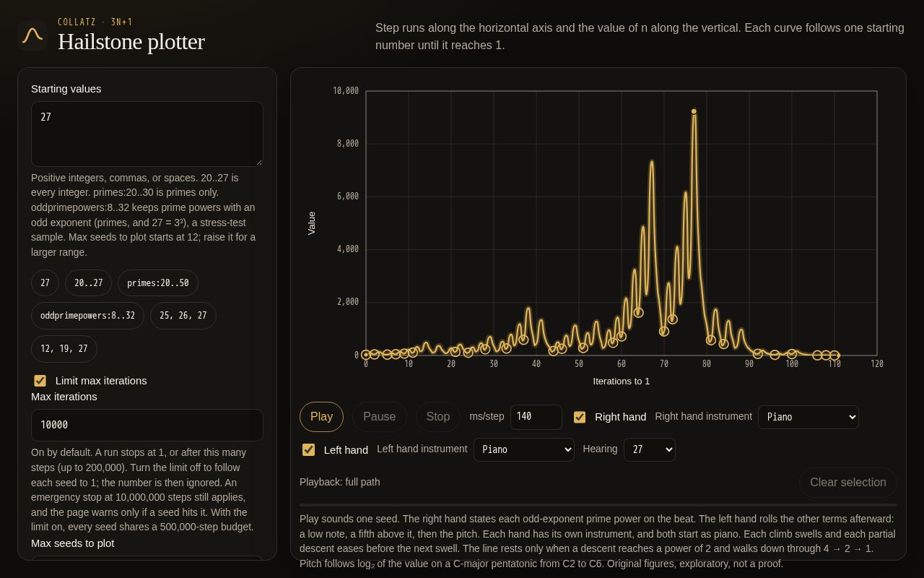Toggle the Right hand checkbox

[x=580, y=417]
